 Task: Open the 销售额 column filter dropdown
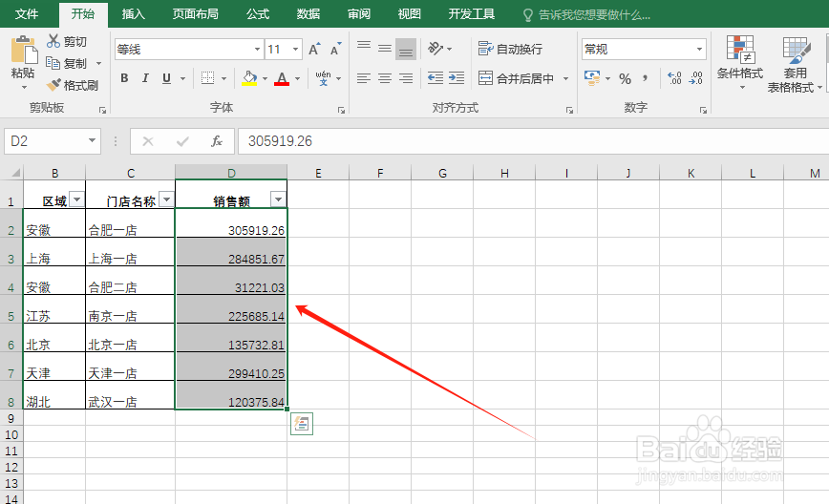[x=278, y=199]
